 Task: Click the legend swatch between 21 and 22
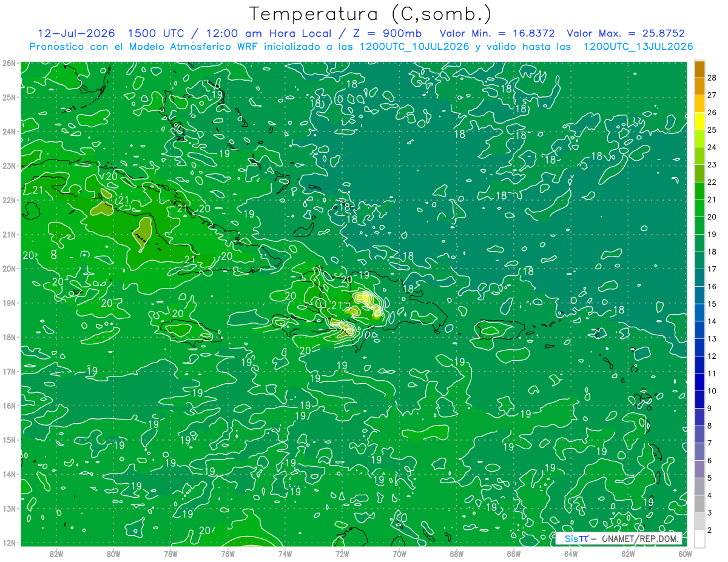699,191
